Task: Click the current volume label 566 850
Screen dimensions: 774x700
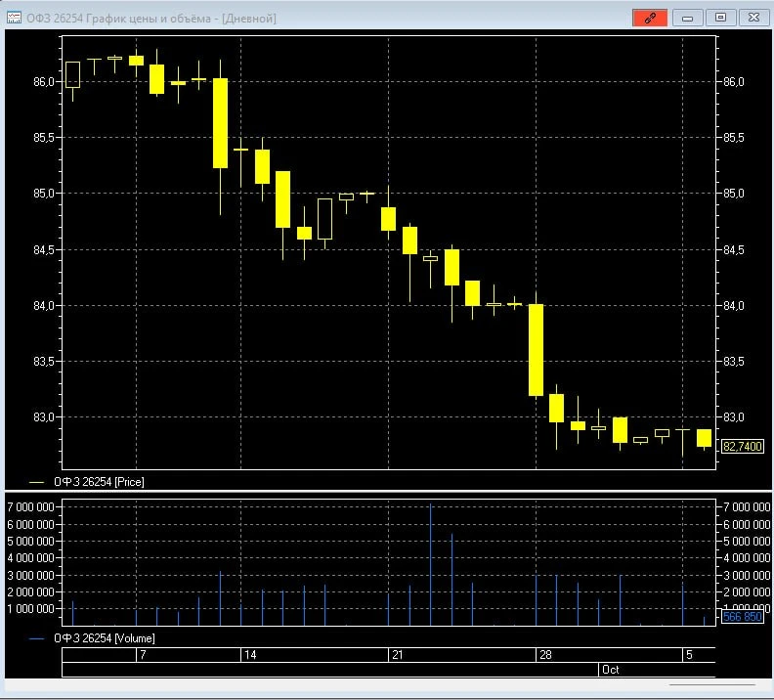Action: click(743, 617)
